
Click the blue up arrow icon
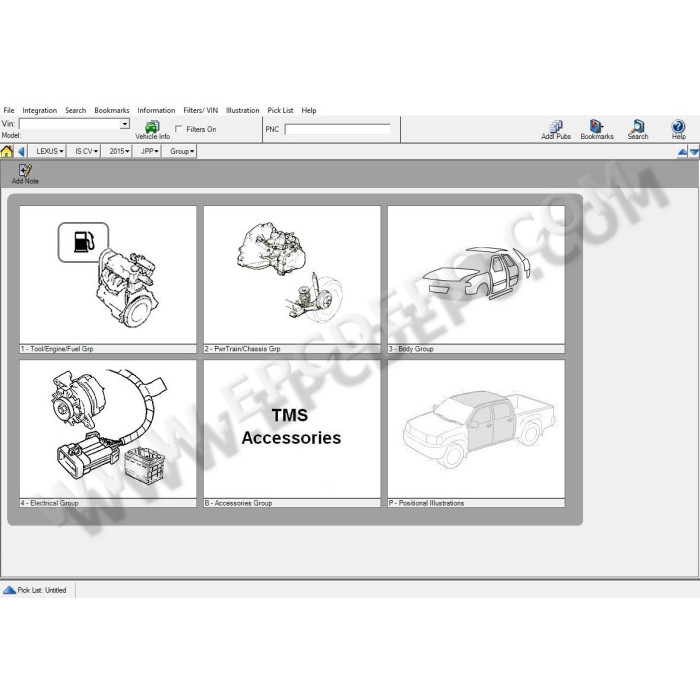(x=682, y=152)
